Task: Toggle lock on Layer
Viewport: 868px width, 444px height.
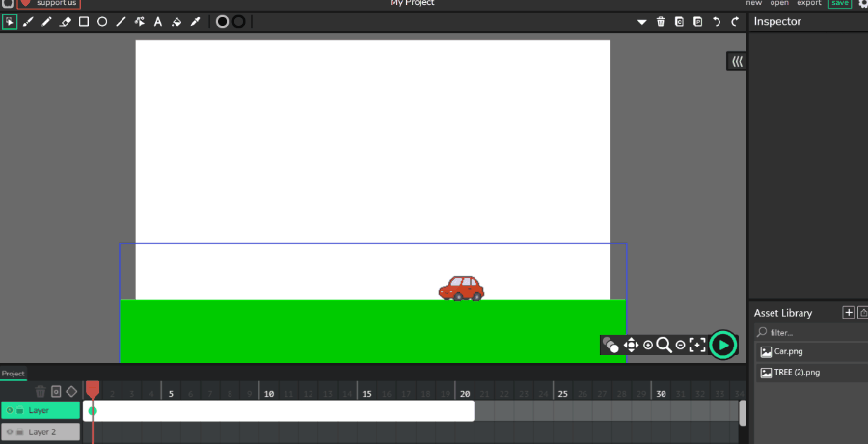Action: click(20, 411)
